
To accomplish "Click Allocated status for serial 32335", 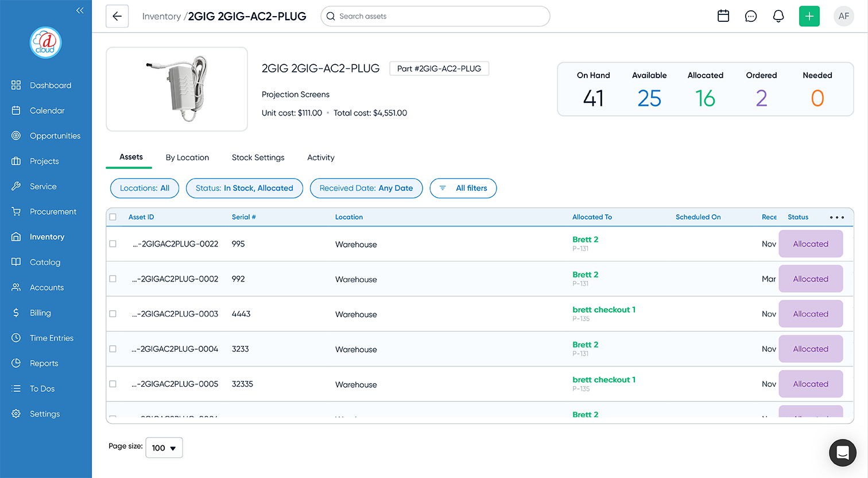I will tap(811, 384).
